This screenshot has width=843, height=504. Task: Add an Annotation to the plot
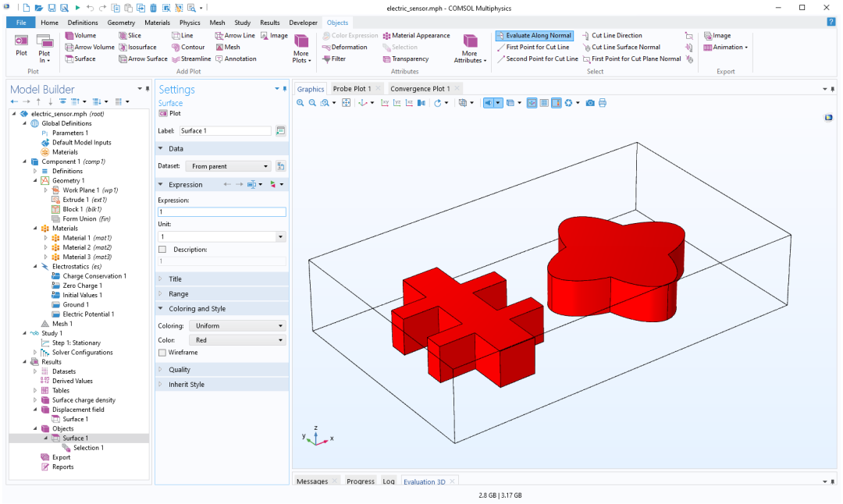pyautogui.click(x=236, y=59)
